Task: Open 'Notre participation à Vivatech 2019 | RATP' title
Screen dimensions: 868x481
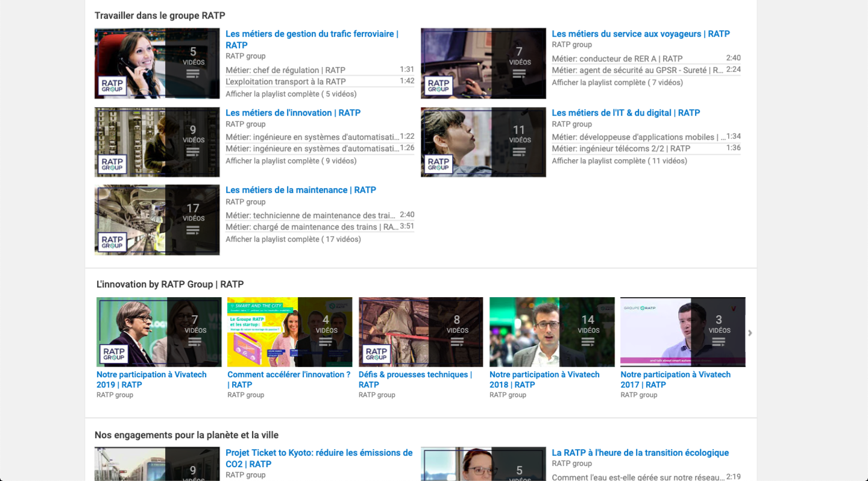Action: tap(151, 380)
